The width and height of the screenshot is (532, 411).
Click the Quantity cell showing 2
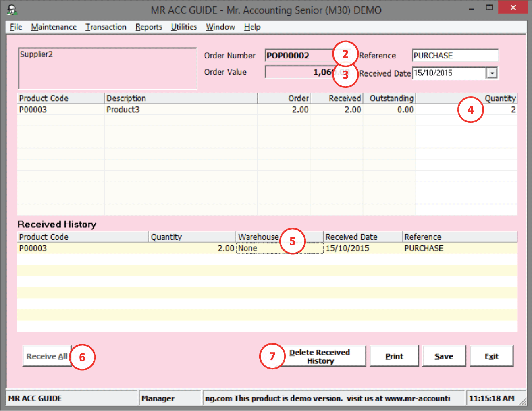click(466, 110)
